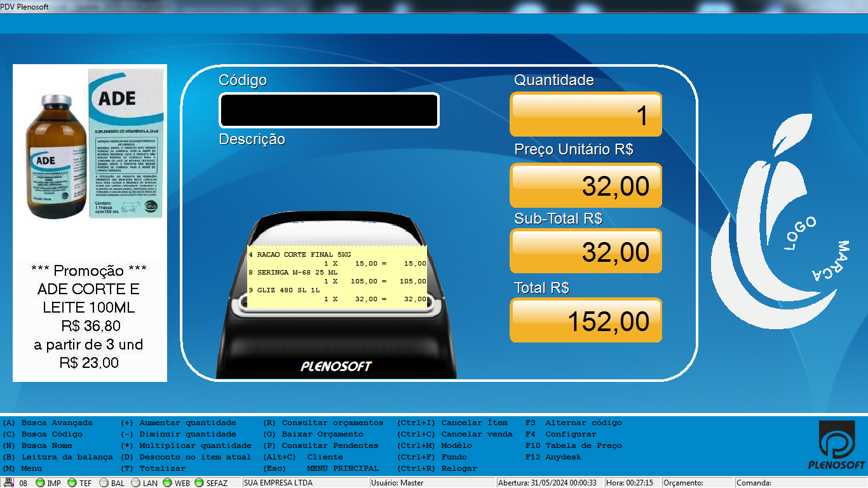
Task: Click the IMP status indicator light
Action: 40,483
